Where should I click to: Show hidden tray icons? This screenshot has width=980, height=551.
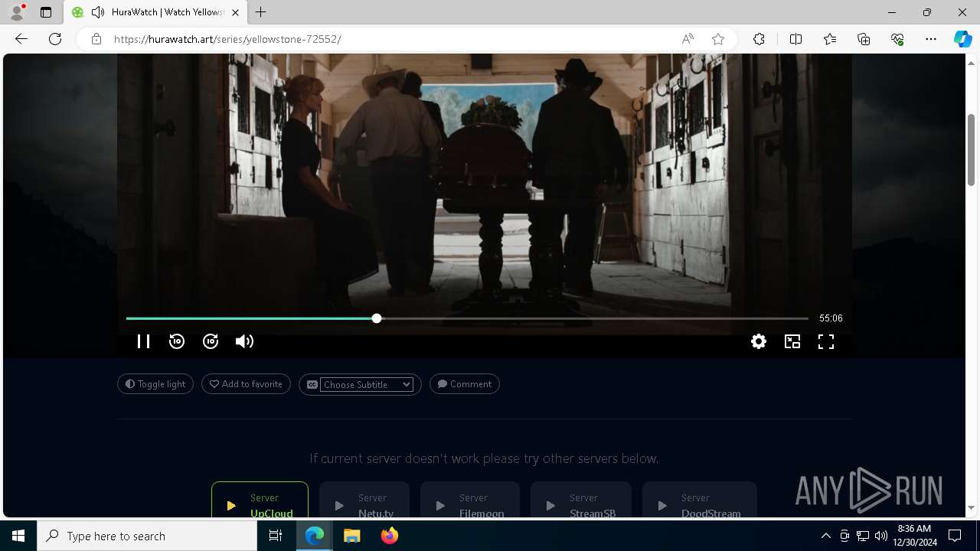point(825,536)
